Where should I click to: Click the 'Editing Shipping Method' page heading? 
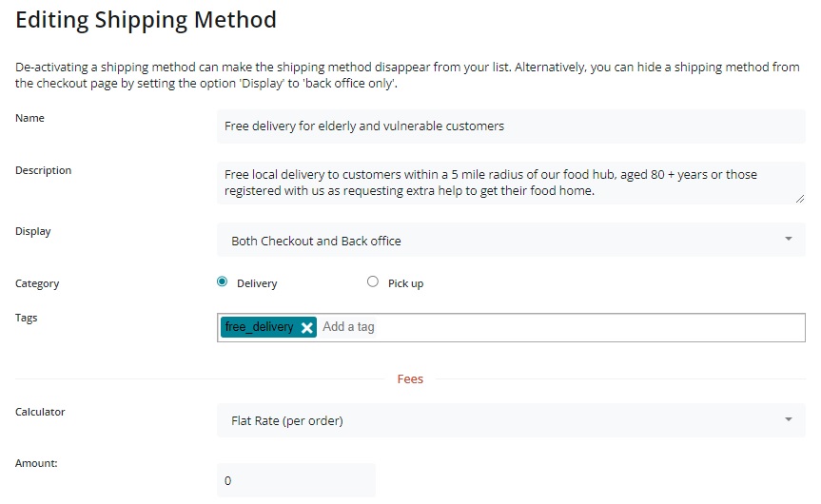tap(146, 19)
